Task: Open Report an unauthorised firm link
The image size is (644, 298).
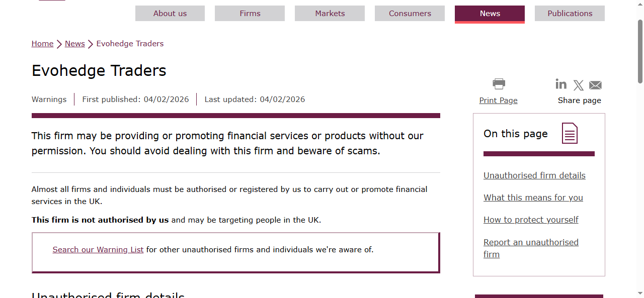Action: (x=531, y=243)
